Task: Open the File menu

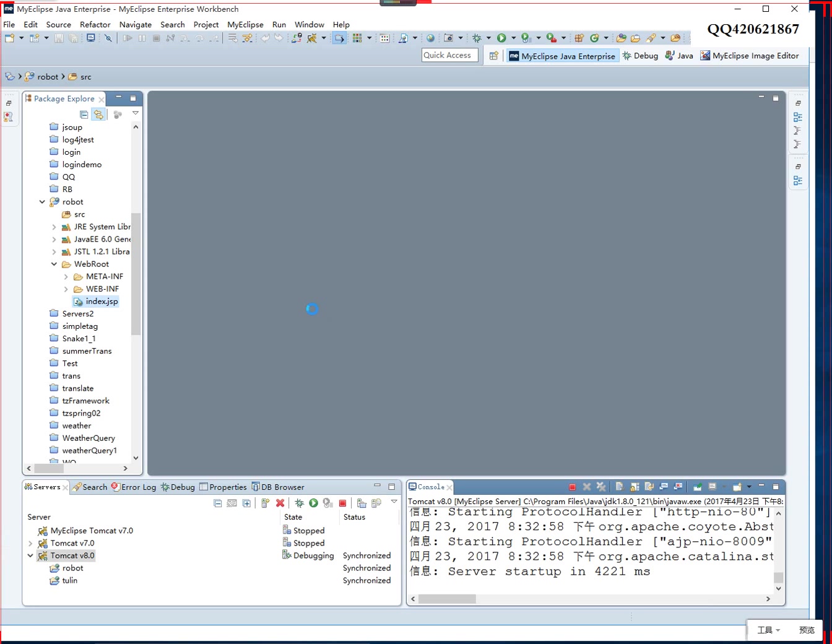Action: (9, 25)
